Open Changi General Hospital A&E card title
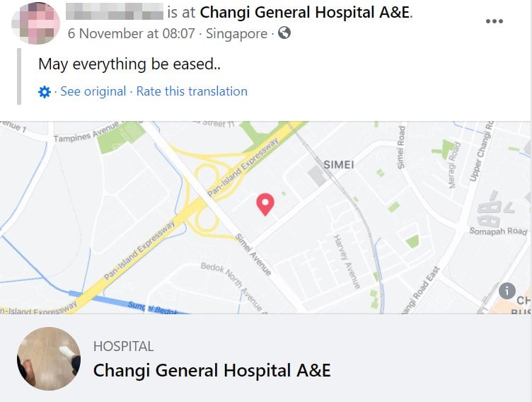 click(212, 370)
